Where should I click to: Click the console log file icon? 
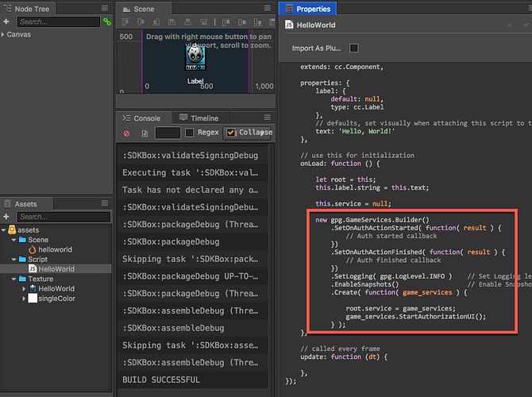[x=145, y=133]
